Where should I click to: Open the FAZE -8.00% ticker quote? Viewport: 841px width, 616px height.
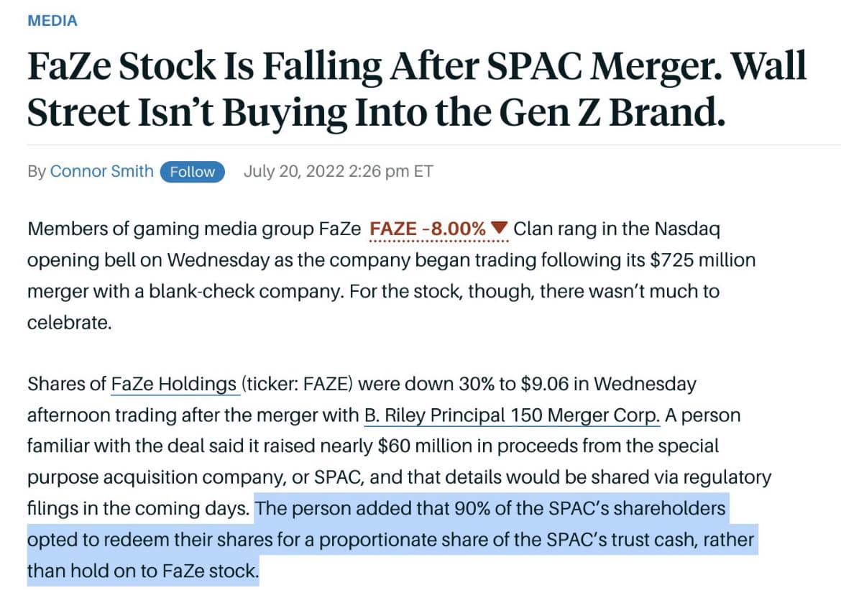coord(428,229)
